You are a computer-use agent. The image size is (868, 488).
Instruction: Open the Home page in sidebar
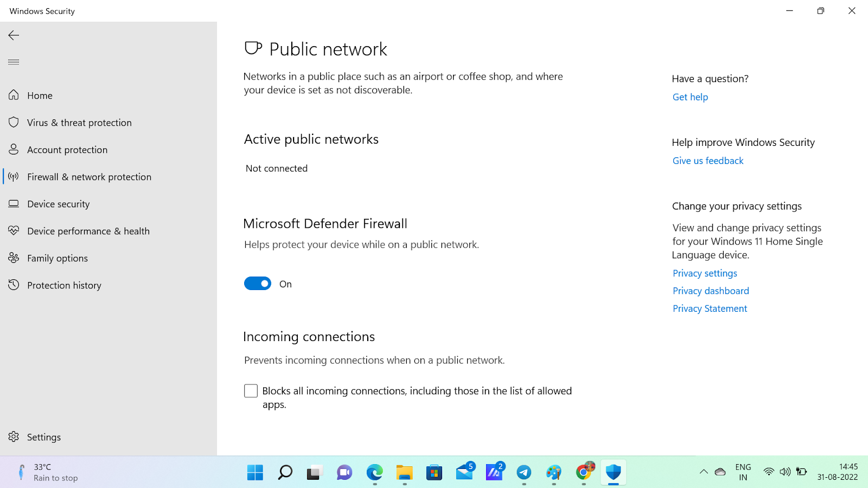[108, 95]
